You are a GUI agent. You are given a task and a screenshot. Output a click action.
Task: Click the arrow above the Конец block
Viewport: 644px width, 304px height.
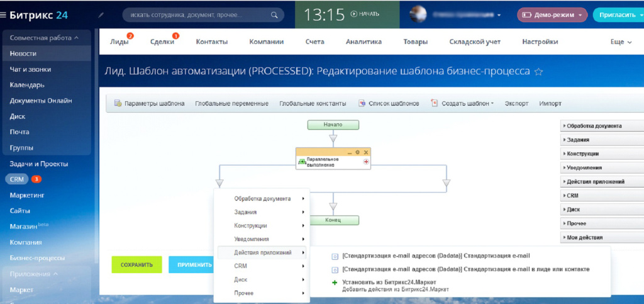pyautogui.click(x=333, y=206)
